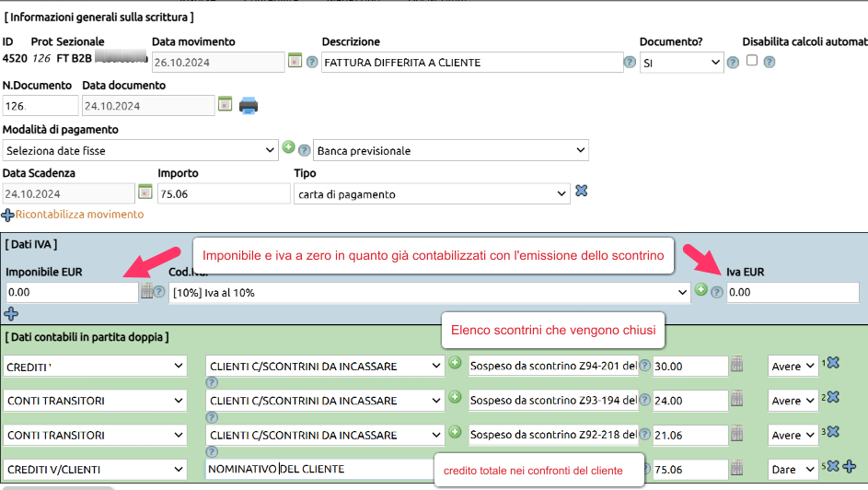Add new IVA code with green plus
This screenshot has height=490, width=868.
[701, 289]
